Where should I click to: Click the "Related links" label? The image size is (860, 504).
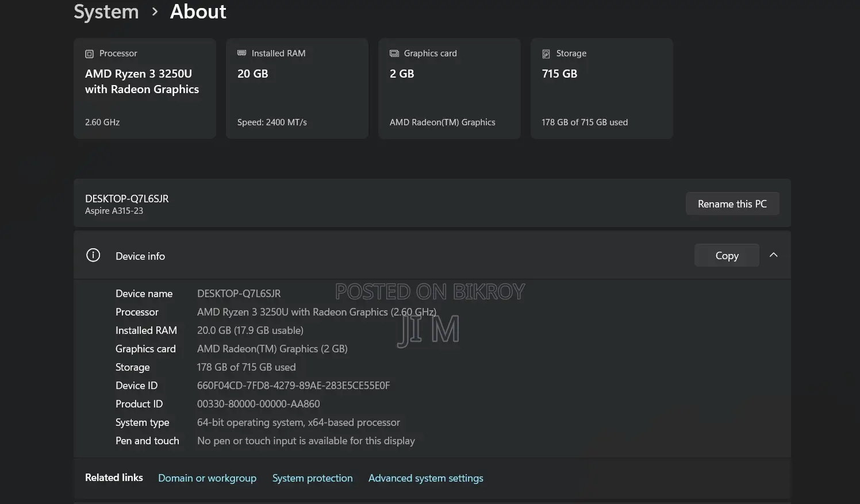(x=114, y=478)
